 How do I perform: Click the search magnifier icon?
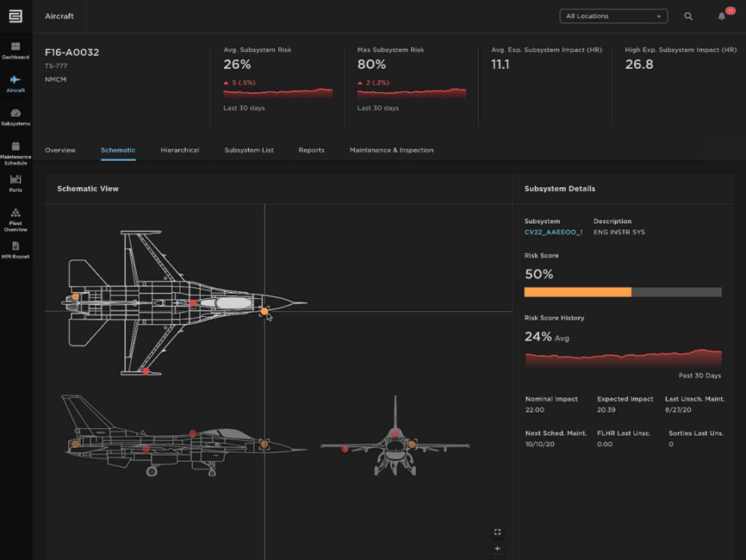click(688, 16)
